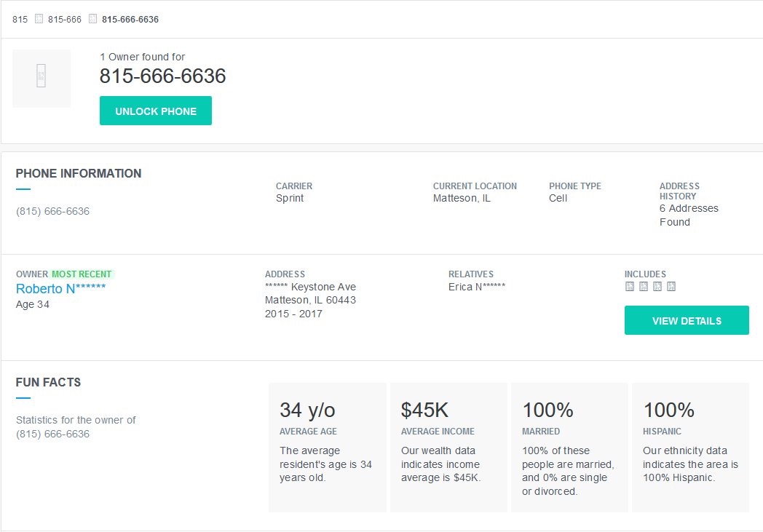The image size is (763, 532).
Task: Open the 815-666 breadcrumb link
Action: (x=64, y=20)
